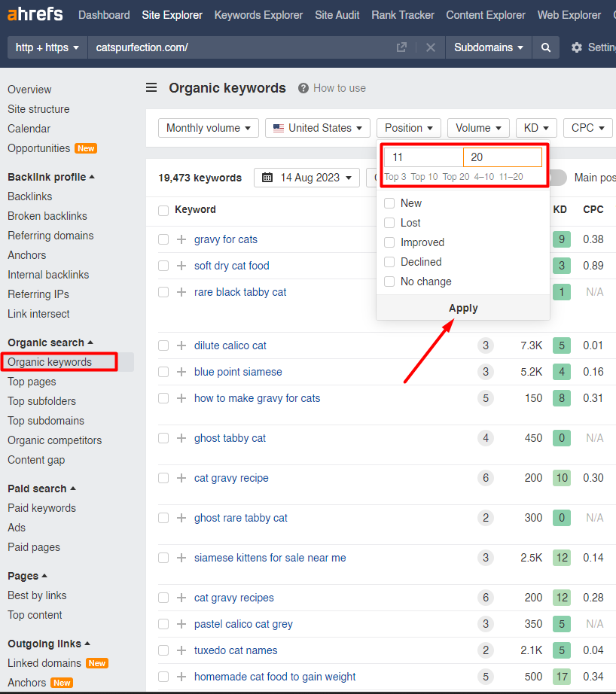Click plus icon beside 'tuxedo cat names'
The image size is (616, 694).
181,650
